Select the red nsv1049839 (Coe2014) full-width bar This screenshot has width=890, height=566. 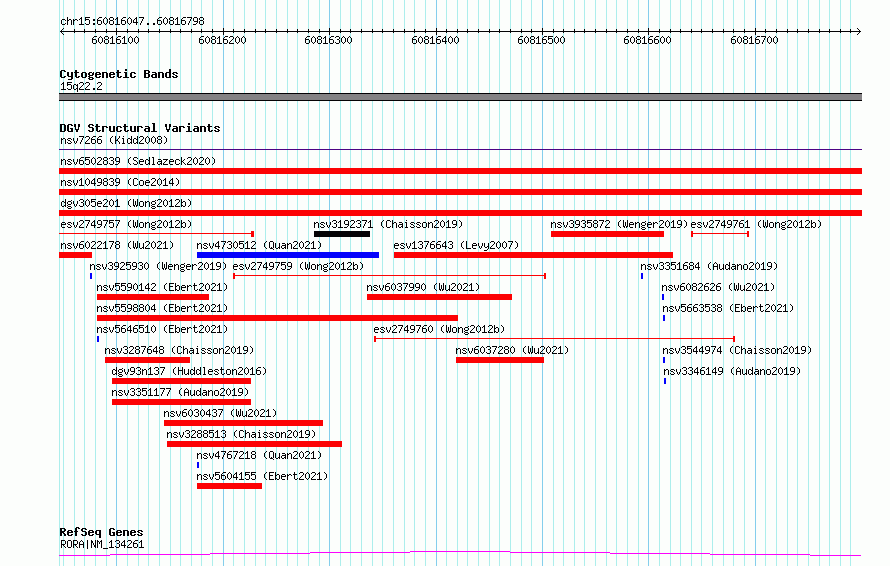[460, 192]
